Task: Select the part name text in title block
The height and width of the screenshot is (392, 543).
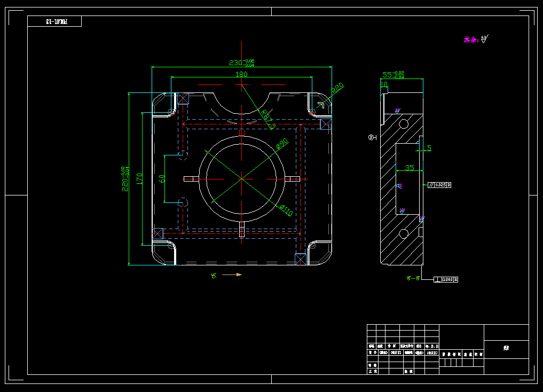Action: point(506,348)
